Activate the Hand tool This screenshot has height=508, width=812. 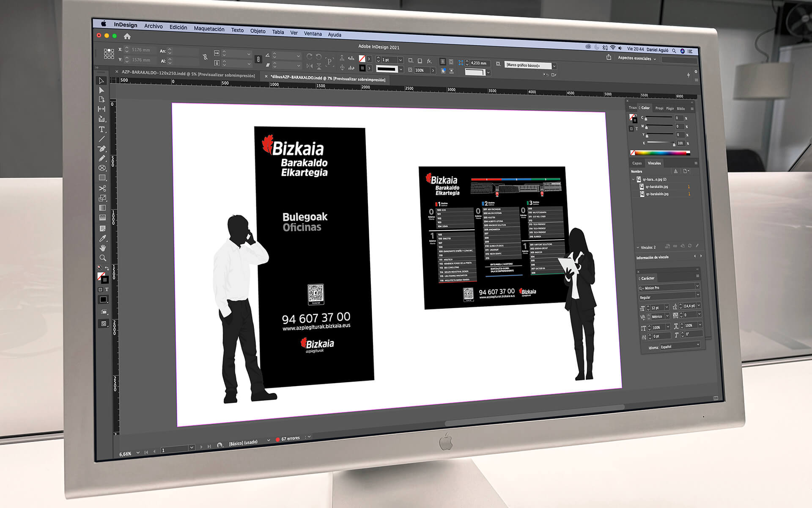tap(103, 248)
